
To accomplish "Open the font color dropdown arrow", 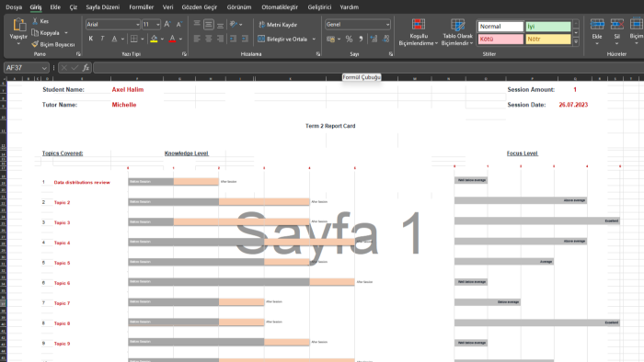I will pos(180,39).
